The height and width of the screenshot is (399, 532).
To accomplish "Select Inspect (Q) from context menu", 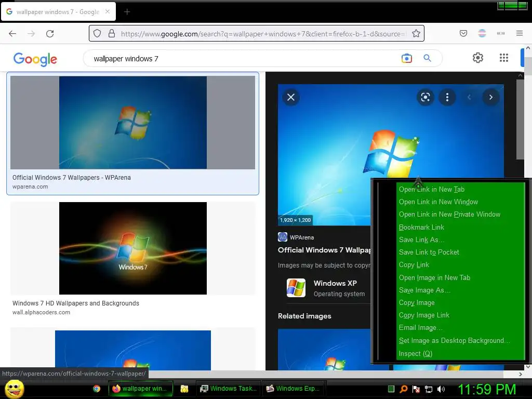I will (460, 353).
